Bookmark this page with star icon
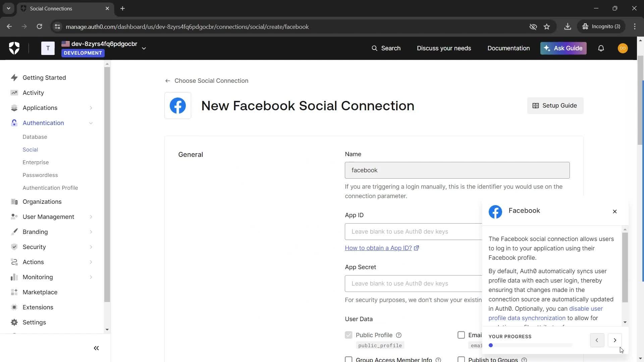Viewport: 644px width, 362px height. (547, 26)
